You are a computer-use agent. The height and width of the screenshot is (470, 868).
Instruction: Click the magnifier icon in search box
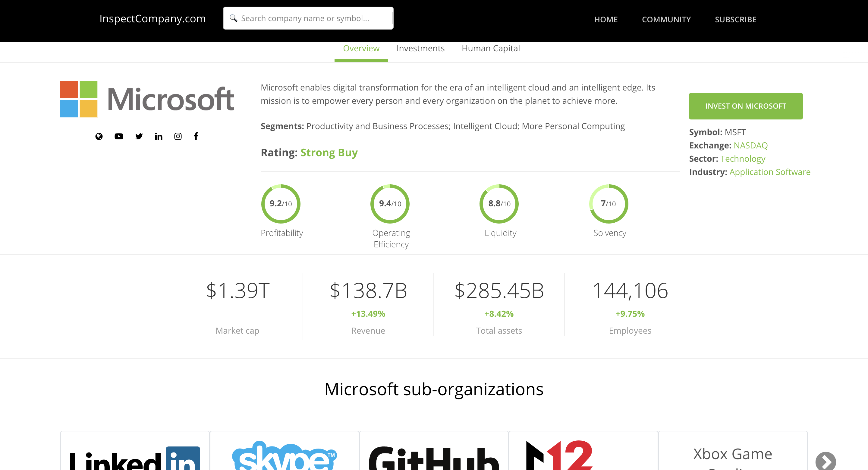point(234,18)
